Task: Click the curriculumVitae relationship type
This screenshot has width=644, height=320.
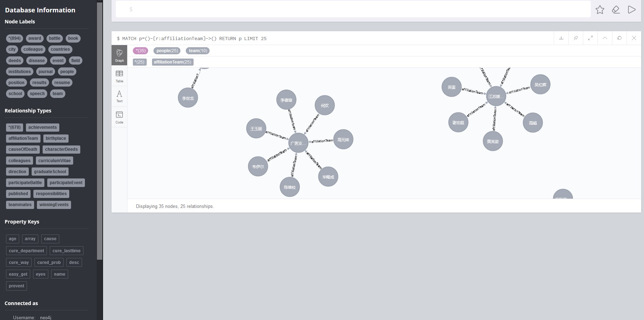Action: pos(54,161)
